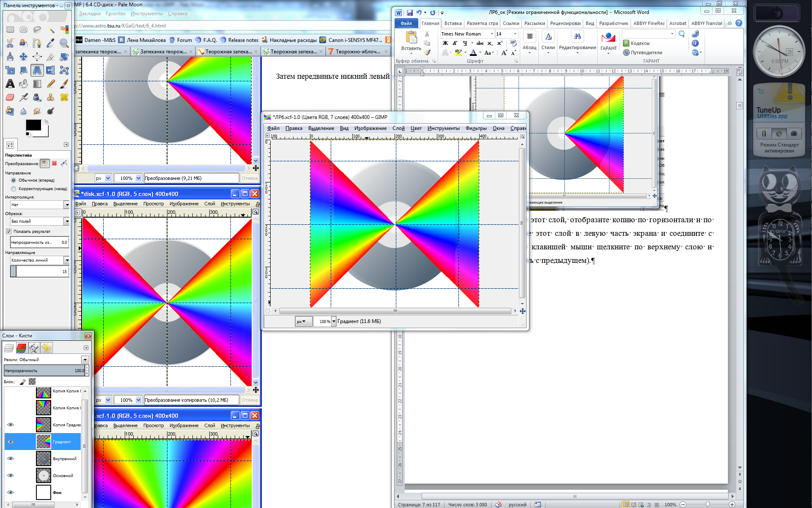
Task: Select the Rectangle Select tool in toolbox
Action: pyautogui.click(x=10, y=30)
